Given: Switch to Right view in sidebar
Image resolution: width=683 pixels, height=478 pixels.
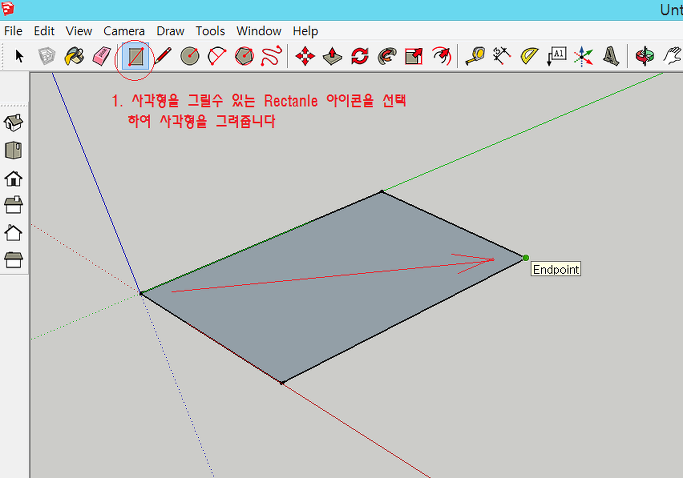Looking at the screenshot, I should coord(14,205).
